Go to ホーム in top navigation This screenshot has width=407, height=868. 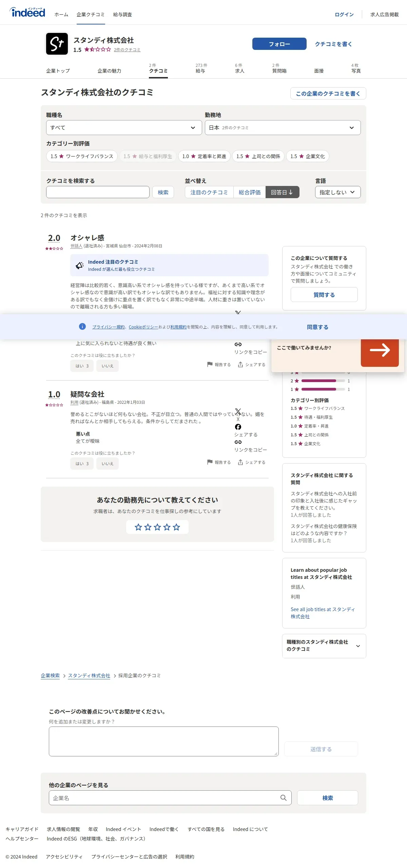point(61,15)
